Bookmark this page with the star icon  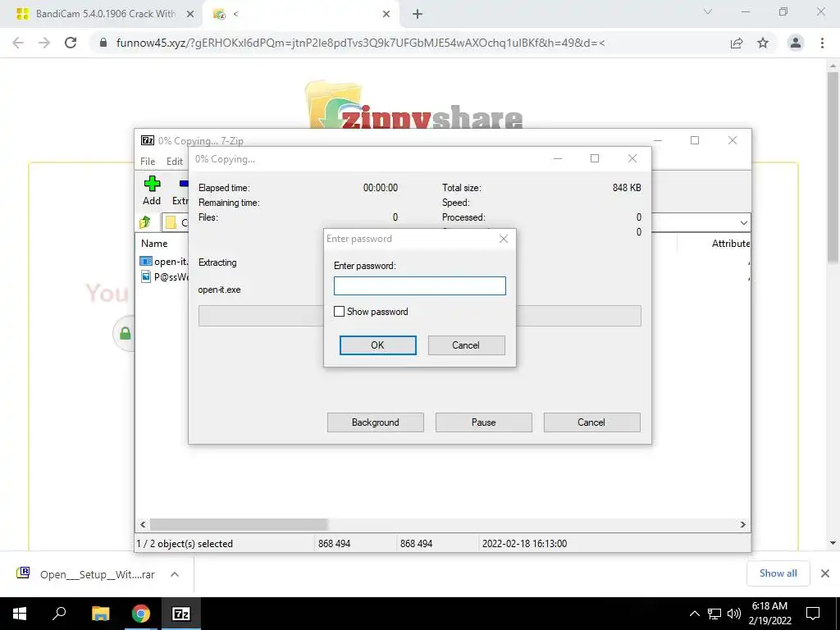point(763,43)
